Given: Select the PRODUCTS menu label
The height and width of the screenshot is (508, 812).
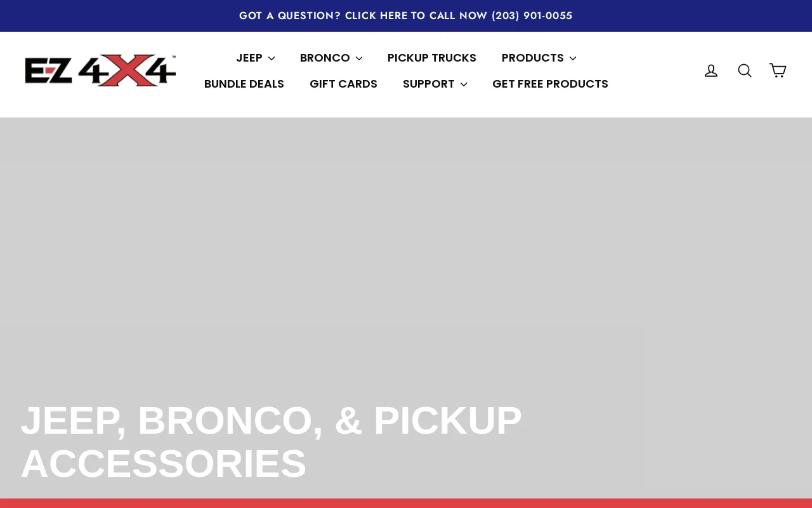Looking at the screenshot, I should (533, 58).
